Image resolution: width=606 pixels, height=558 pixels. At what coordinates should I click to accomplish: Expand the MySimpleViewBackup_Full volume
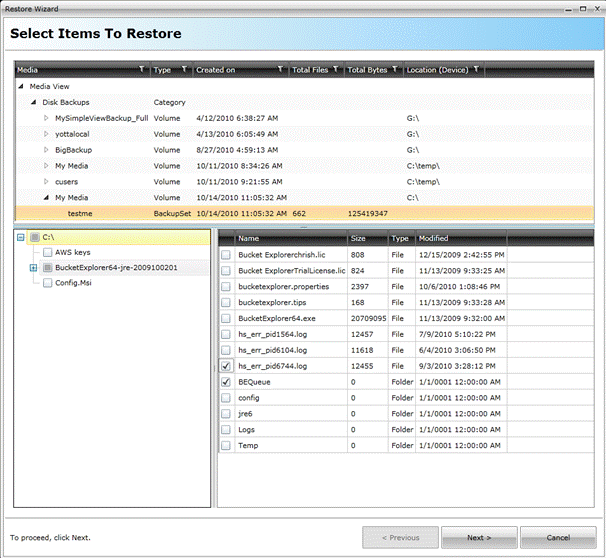[46, 118]
